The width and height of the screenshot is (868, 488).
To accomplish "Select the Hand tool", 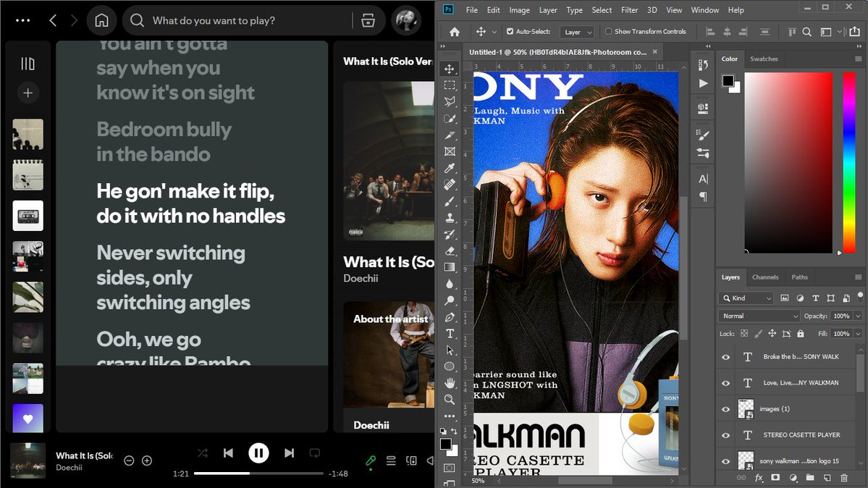I will pyautogui.click(x=450, y=383).
